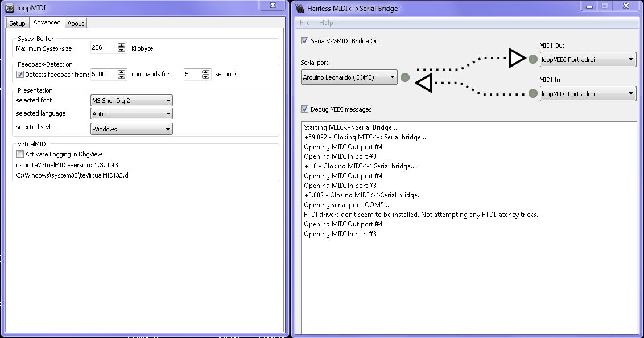
Task: Click the MIDI Out status indicator light
Action: pos(532,60)
